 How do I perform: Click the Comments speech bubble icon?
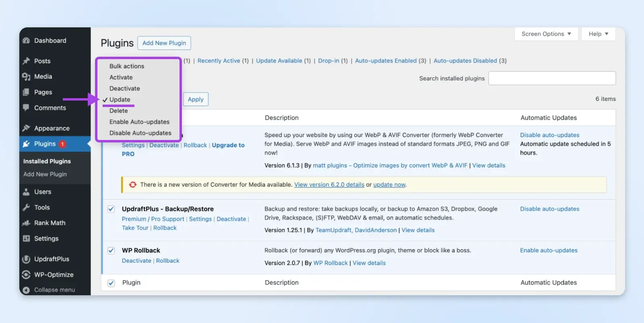coord(27,108)
